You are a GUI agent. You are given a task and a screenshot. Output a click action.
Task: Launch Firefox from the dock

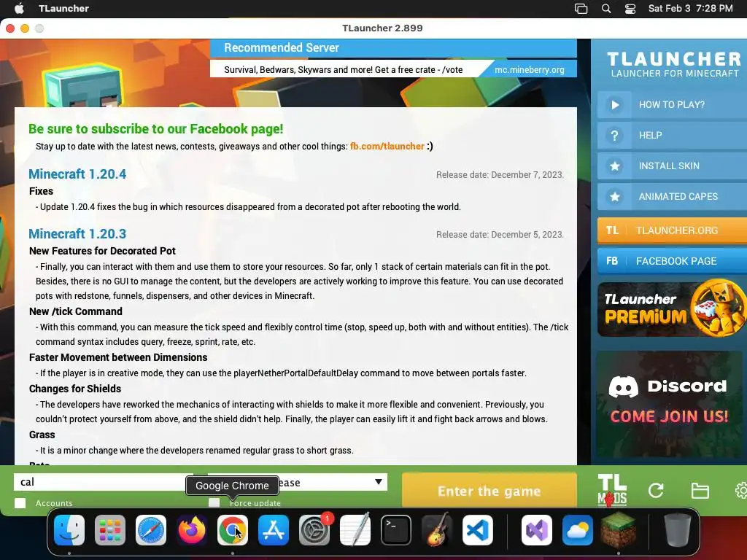point(192,530)
